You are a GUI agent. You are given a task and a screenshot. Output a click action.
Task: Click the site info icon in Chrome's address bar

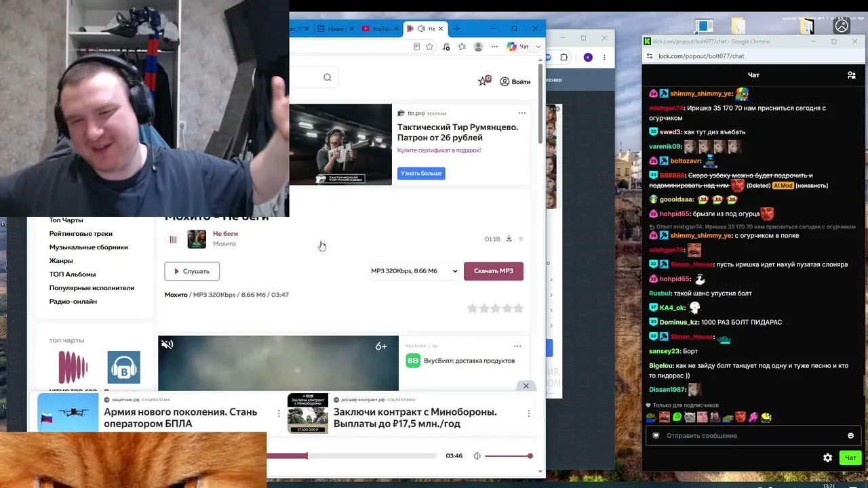click(x=650, y=56)
